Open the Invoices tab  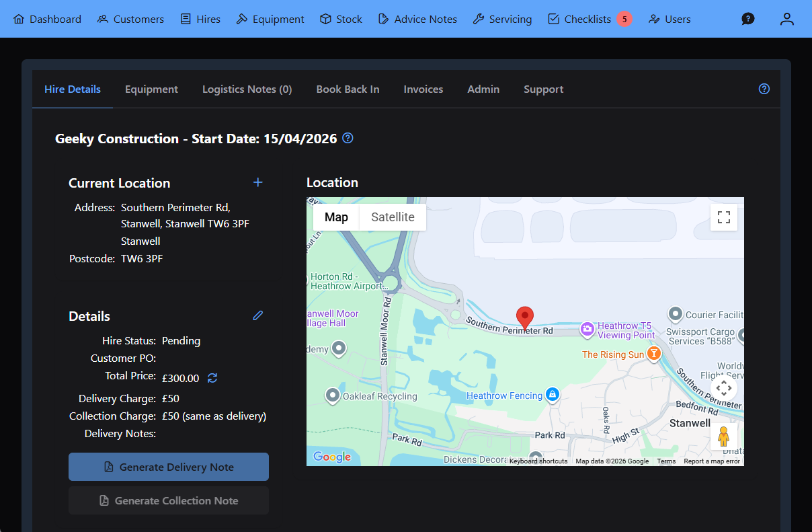pyautogui.click(x=423, y=89)
